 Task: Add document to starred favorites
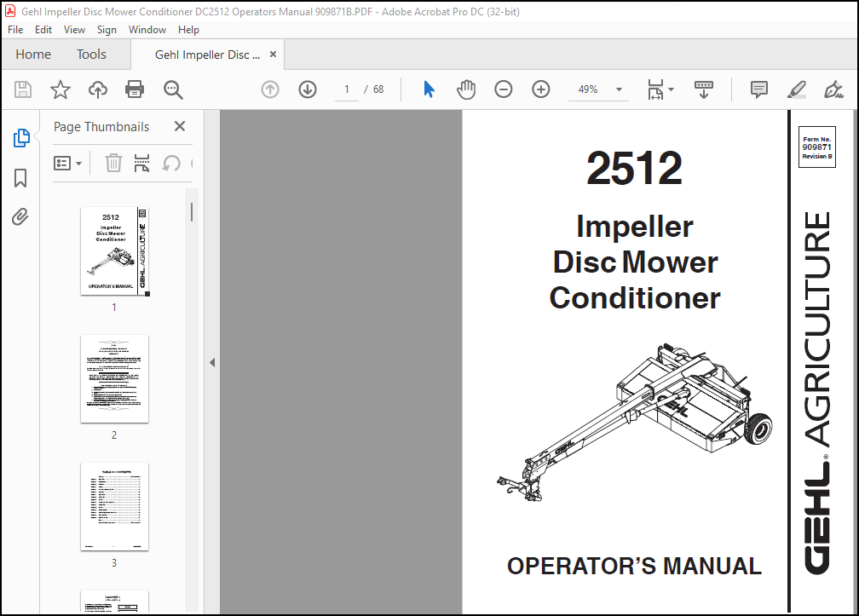61,89
